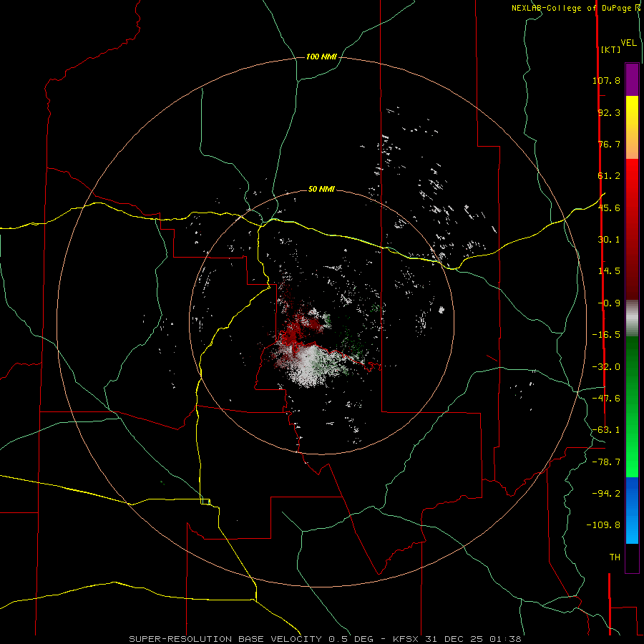
Task: Click the KFSX radar site identifier
Action: tap(406, 639)
